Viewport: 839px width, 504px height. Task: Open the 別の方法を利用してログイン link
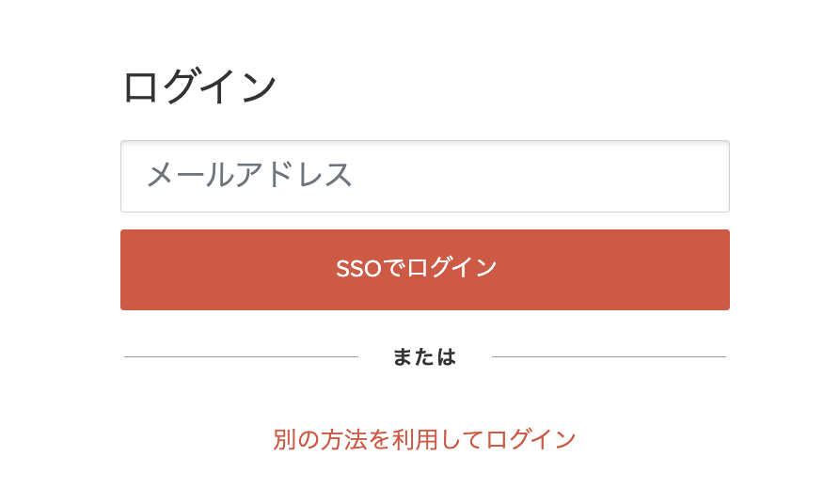click(x=424, y=440)
